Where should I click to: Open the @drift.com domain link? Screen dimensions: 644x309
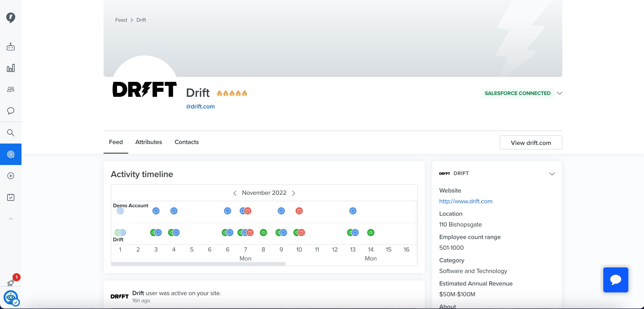pyautogui.click(x=200, y=106)
